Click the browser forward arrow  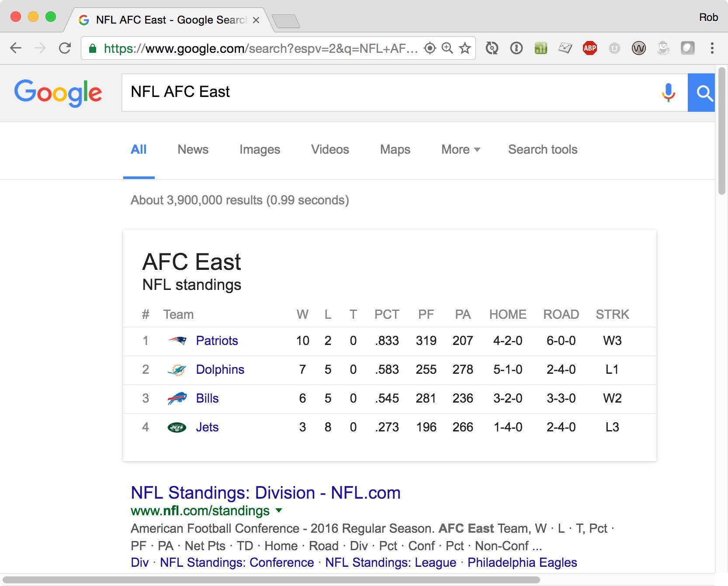tap(40, 48)
